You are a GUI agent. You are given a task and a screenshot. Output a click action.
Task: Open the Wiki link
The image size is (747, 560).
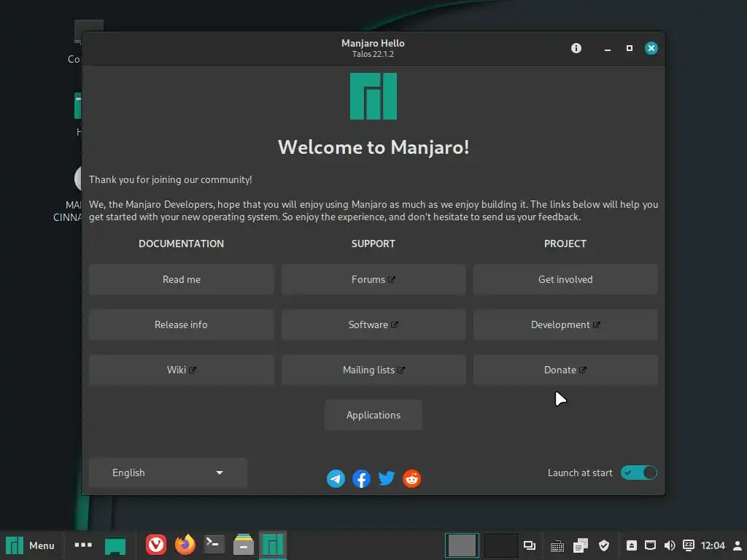pos(181,370)
